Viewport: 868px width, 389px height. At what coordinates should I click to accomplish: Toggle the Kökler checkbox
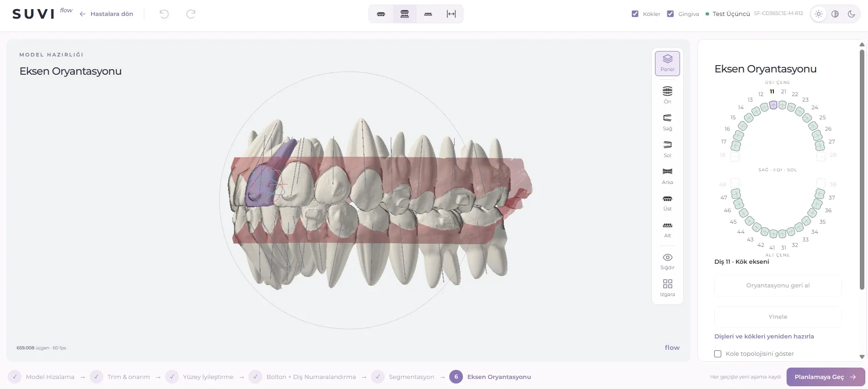pyautogui.click(x=635, y=14)
